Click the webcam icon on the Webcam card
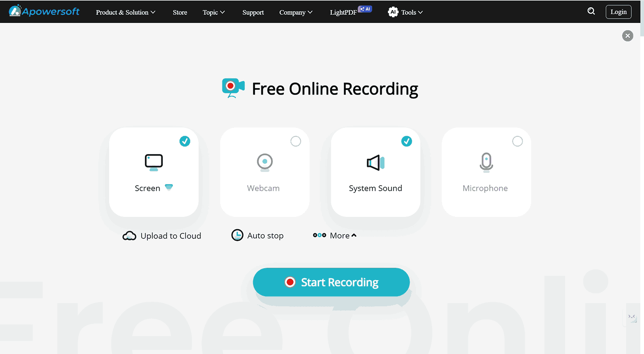Image resolution: width=644 pixels, height=354 pixels. 265,162
